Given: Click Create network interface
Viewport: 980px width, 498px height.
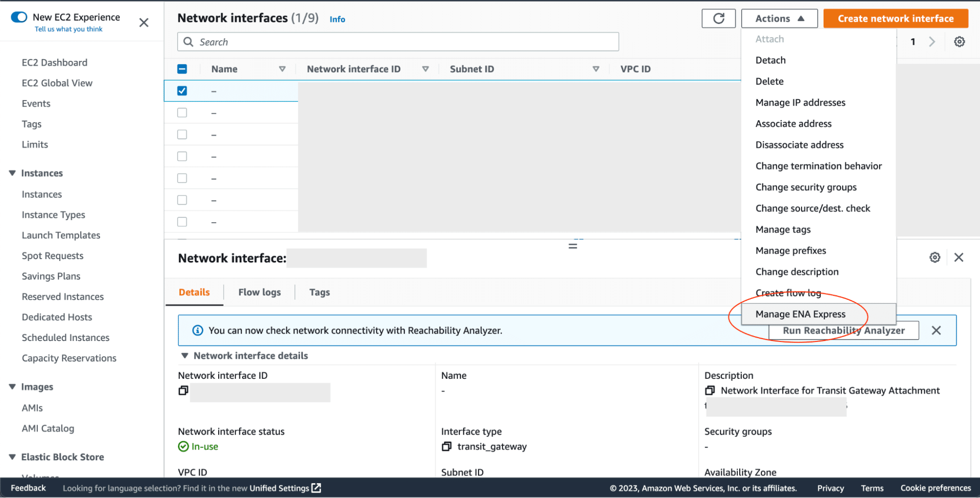Looking at the screenshot, I should click(x=895, y=18).
